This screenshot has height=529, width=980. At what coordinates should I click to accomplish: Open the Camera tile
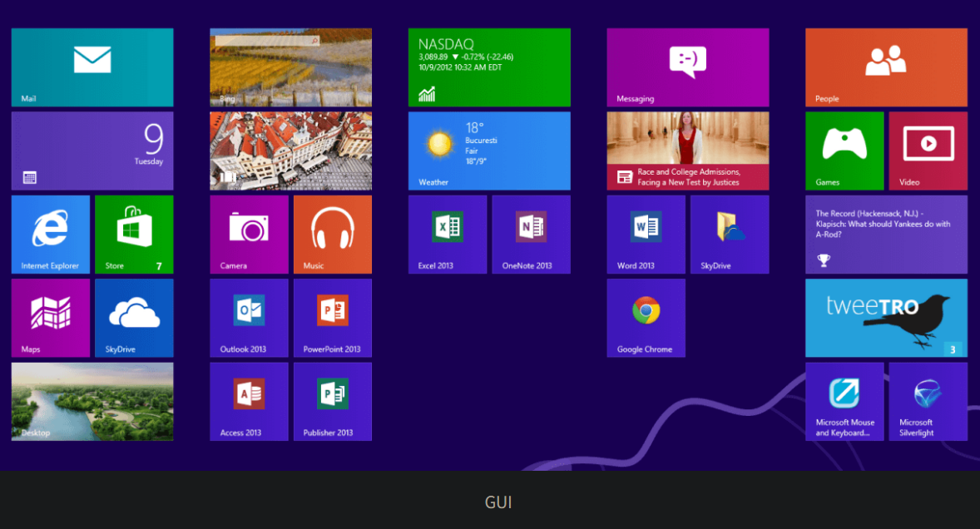(250, 235)
